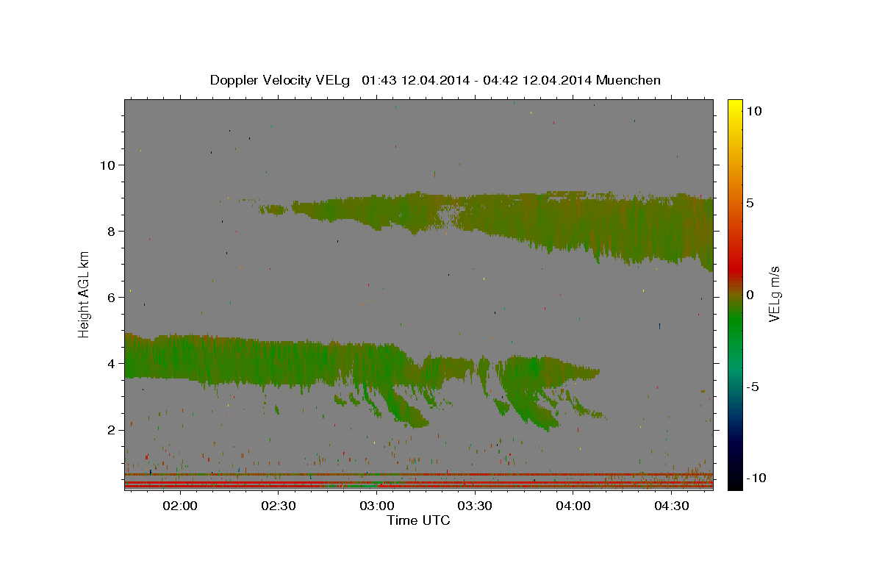
Task: Click the colorbar value 10 label
Action: tap(753, 110)
